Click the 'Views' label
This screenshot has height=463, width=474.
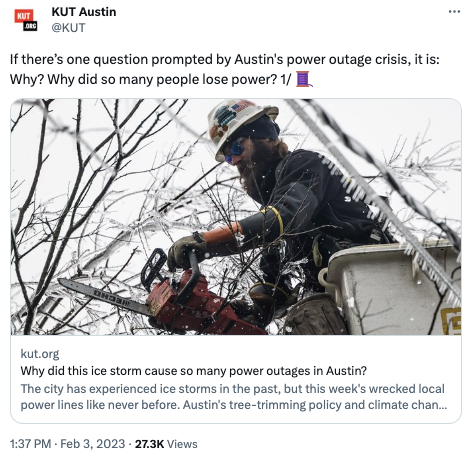point(182,444)
